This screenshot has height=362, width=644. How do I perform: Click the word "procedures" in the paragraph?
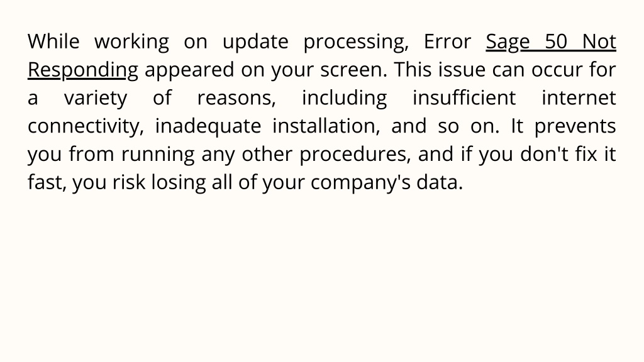pyautogui.click(x=355, y=155)
